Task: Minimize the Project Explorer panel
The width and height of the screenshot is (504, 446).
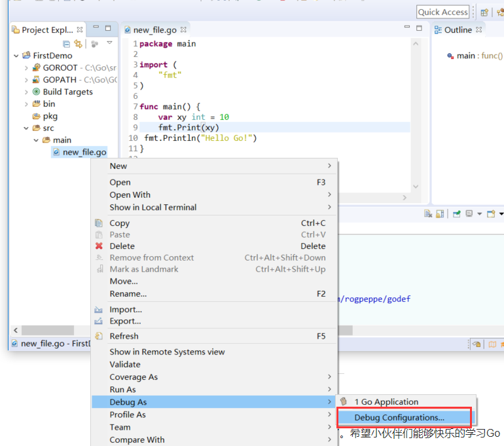Action: click(96, 27)
